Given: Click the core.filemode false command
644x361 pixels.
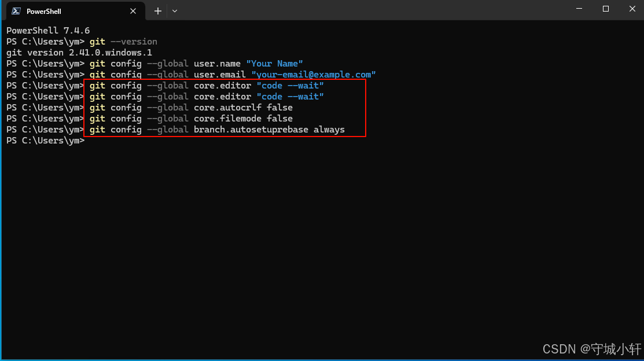Looking at the screenshot, I should click(149, 119).
